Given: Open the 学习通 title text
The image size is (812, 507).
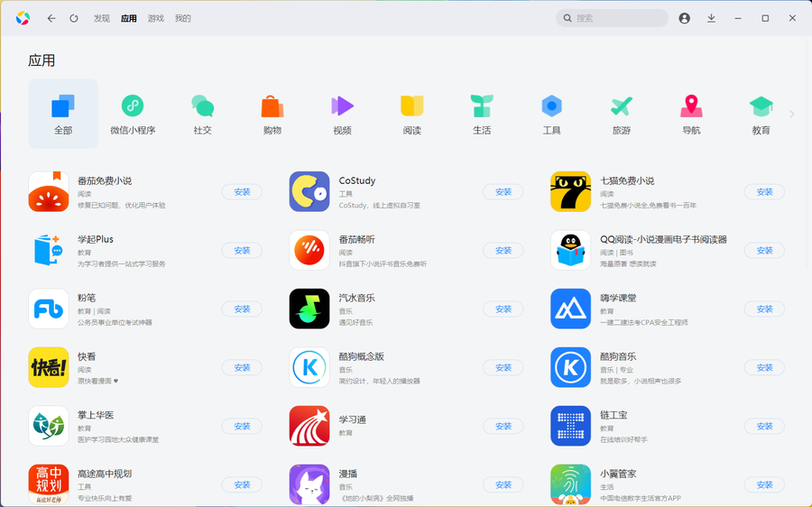Looking at the screenshot, I should point(352,419).
